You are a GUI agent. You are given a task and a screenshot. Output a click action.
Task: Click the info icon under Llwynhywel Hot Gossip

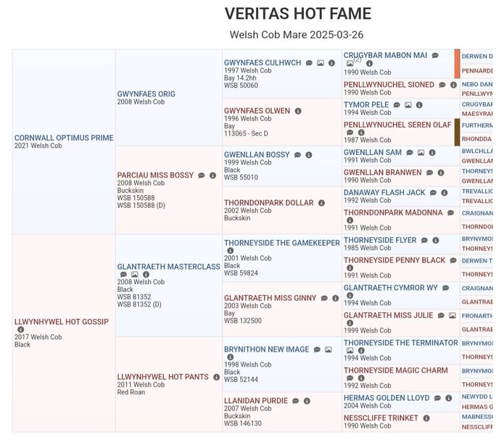tap(20, 329)
